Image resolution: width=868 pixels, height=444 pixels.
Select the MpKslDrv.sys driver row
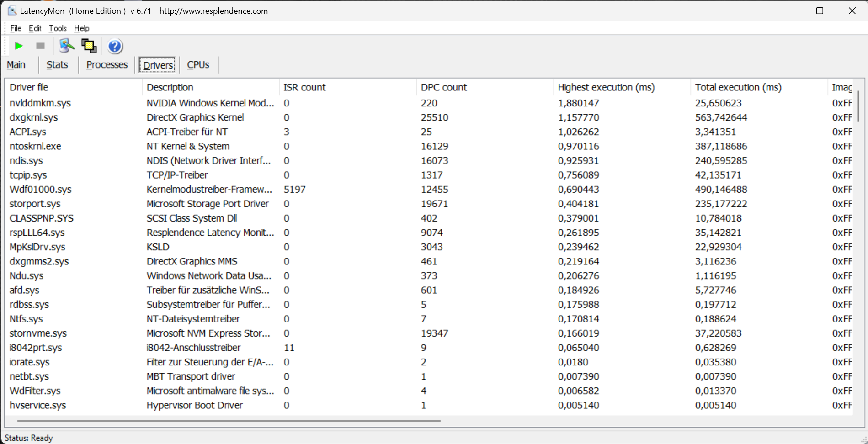[429, 247]
